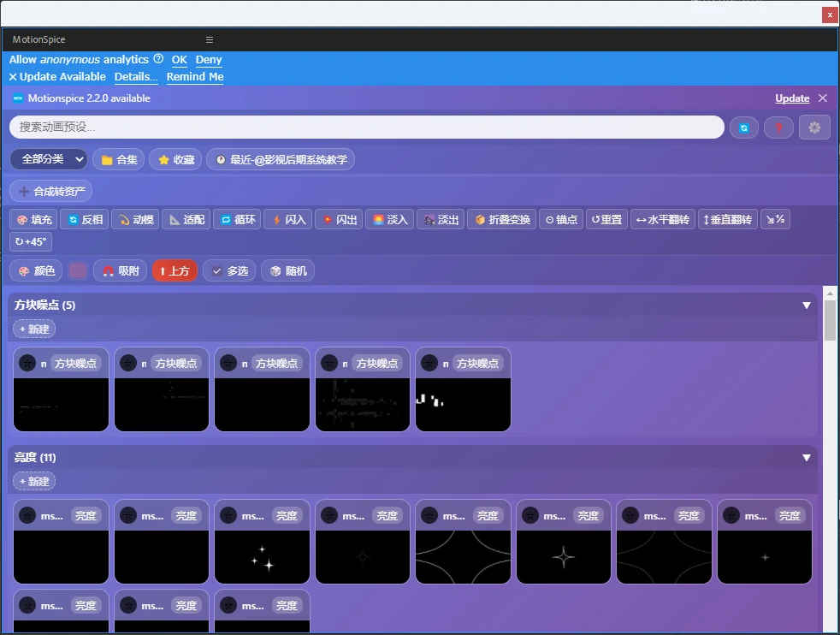Select the sixth 亮度 preset with large star
The height and width of the screenshot is (635, 840).
click(564, 557)
